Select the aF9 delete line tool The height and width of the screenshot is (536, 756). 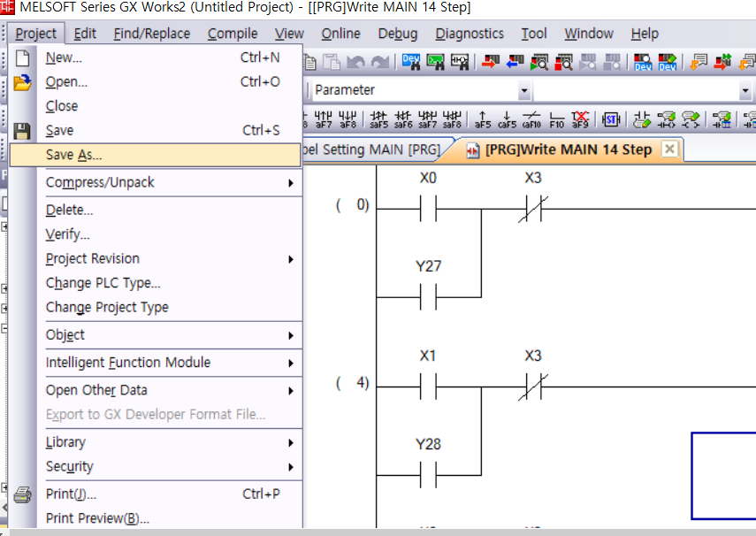(x=580, y=119)
